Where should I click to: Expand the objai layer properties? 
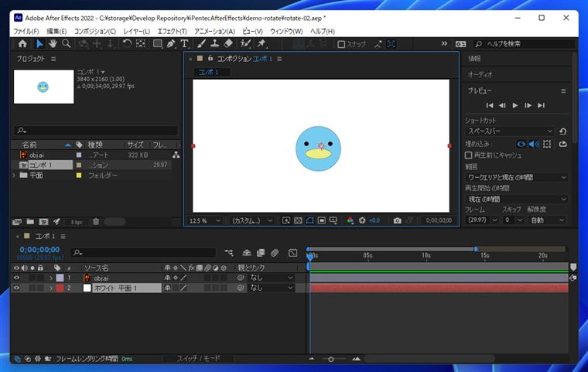tap(51, 278)
